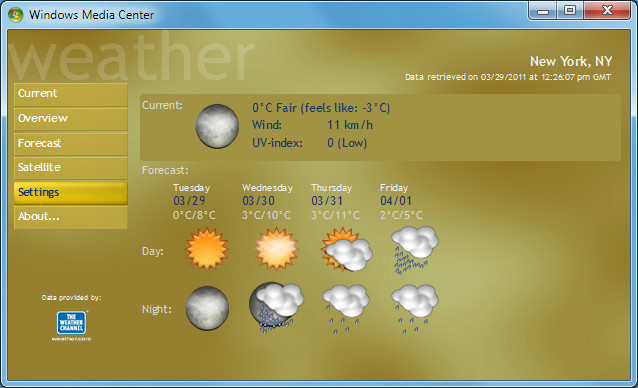Click Wednesday's hazy sun day icon
Viewport: 638px width, 388px height.
coord(277,249)
